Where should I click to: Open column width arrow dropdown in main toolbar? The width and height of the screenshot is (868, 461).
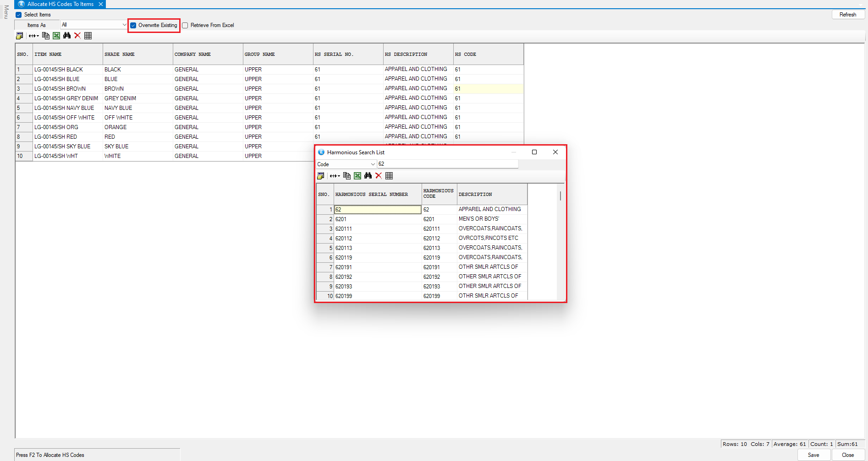[x=34, y=36]
